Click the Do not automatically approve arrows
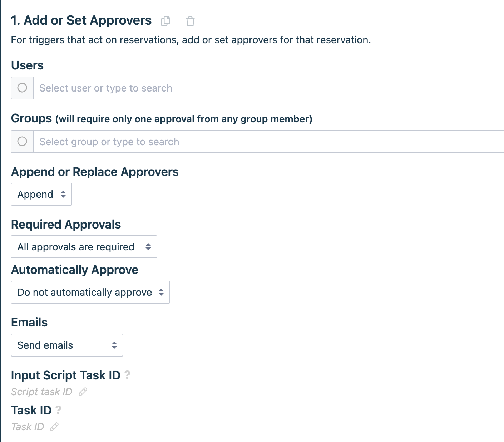The image size is (504, 442). 161,292
